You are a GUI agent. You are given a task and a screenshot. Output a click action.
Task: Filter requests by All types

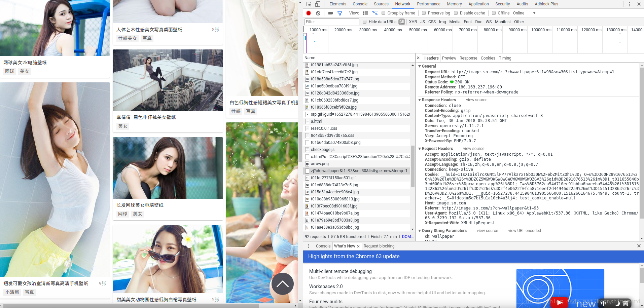click(x=402, y=22)
